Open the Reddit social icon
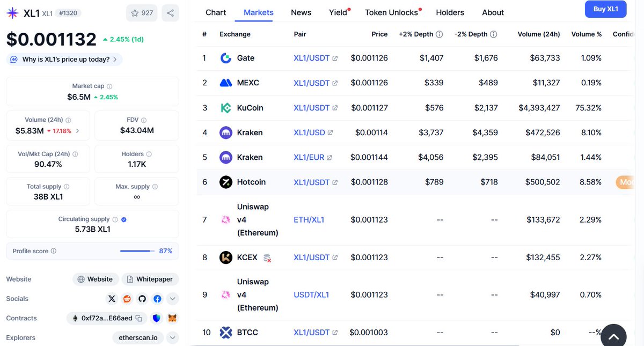The width and height of the screenshot is (644, 346). [127, 299]
